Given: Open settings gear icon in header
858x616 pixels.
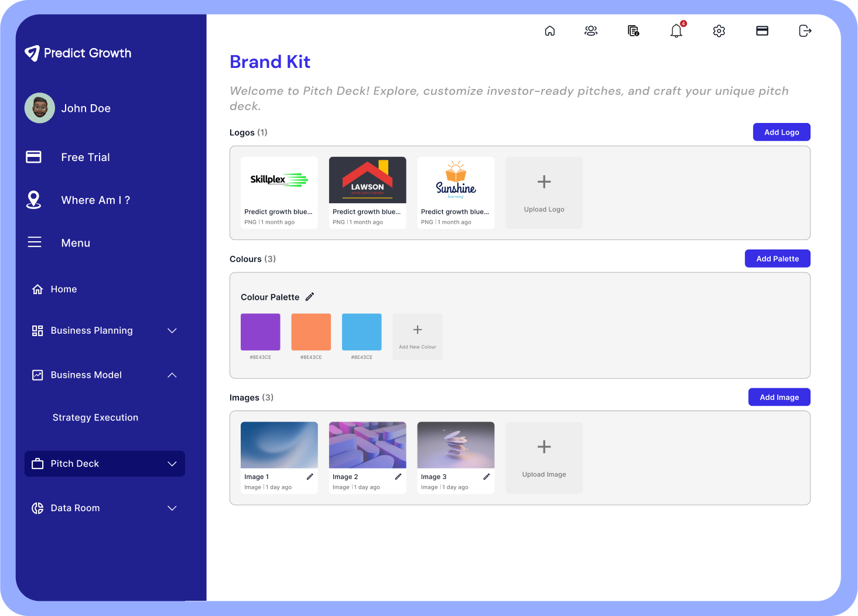Looking at the screenshot, I should pos(719,31).
